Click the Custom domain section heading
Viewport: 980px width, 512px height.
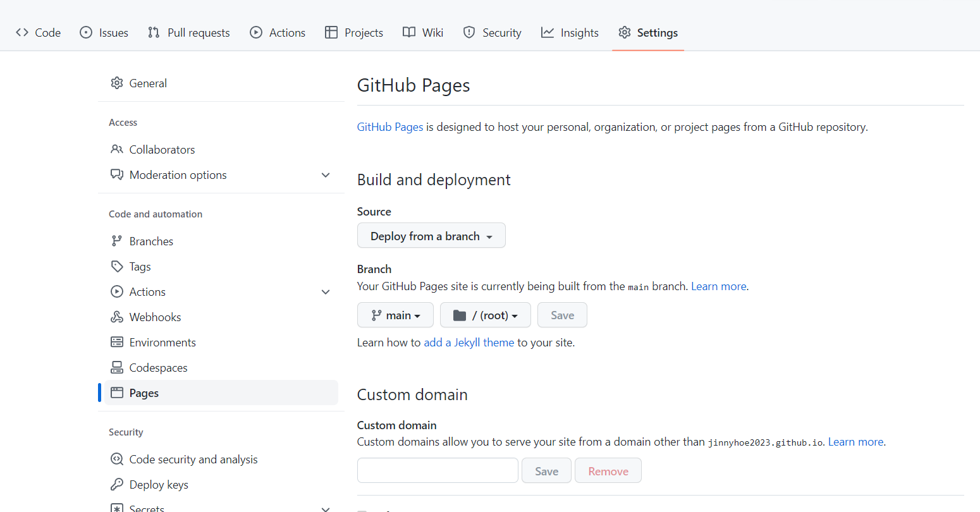tap(412, 394)
